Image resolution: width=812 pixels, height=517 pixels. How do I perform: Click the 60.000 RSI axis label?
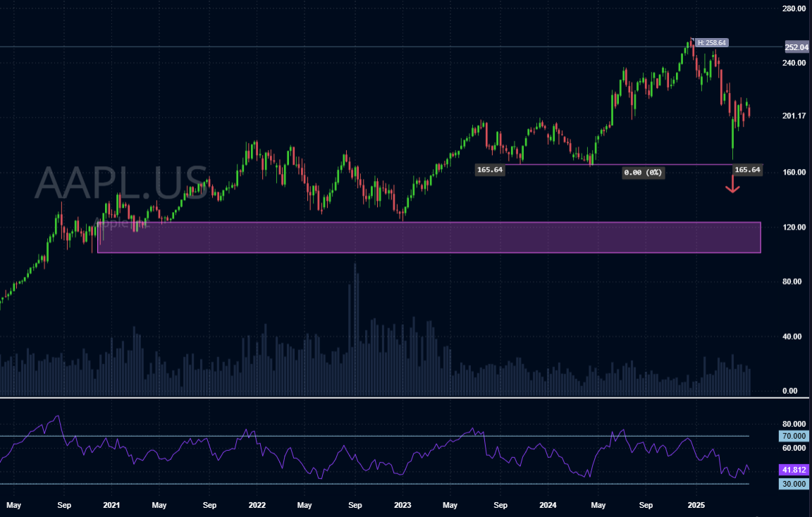794,448
